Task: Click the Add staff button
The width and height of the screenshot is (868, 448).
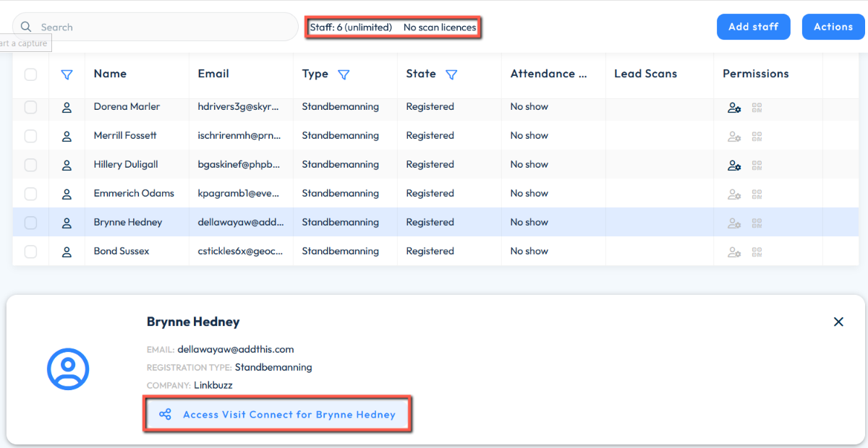Action: coord(753,27)
